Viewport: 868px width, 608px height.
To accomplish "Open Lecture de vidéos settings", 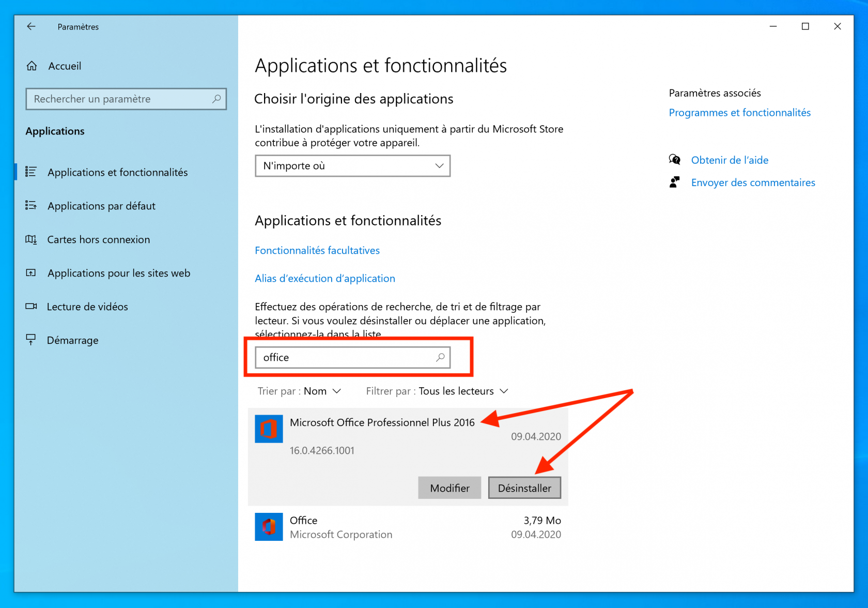I will pyautogui.click(x=87, y=307).
